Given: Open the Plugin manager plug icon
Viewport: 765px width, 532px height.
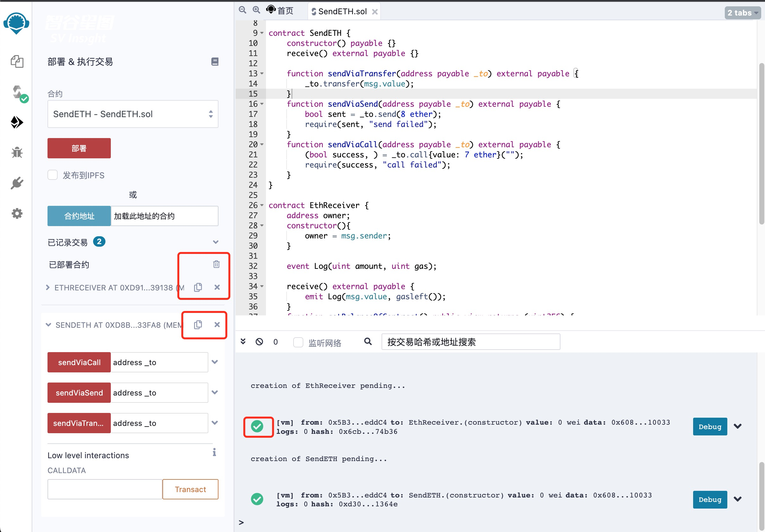Looking at the screenshot, I should point(17,183).
